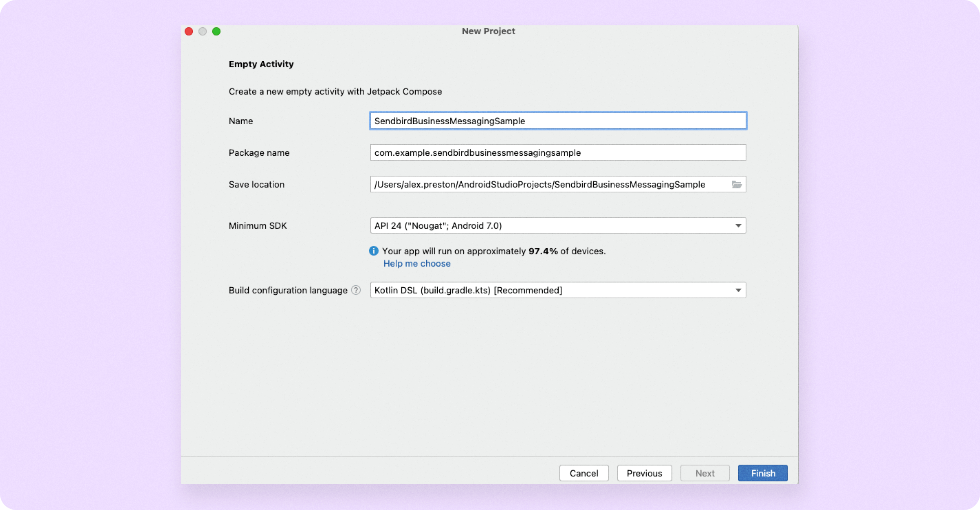Click the Package name text field
The image size is (980, 510).
557,152
